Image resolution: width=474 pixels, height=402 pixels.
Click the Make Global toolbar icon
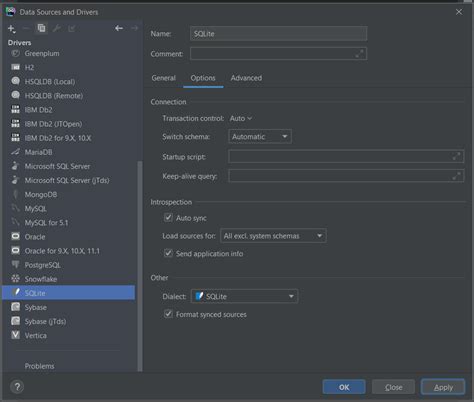click(72, 28)
